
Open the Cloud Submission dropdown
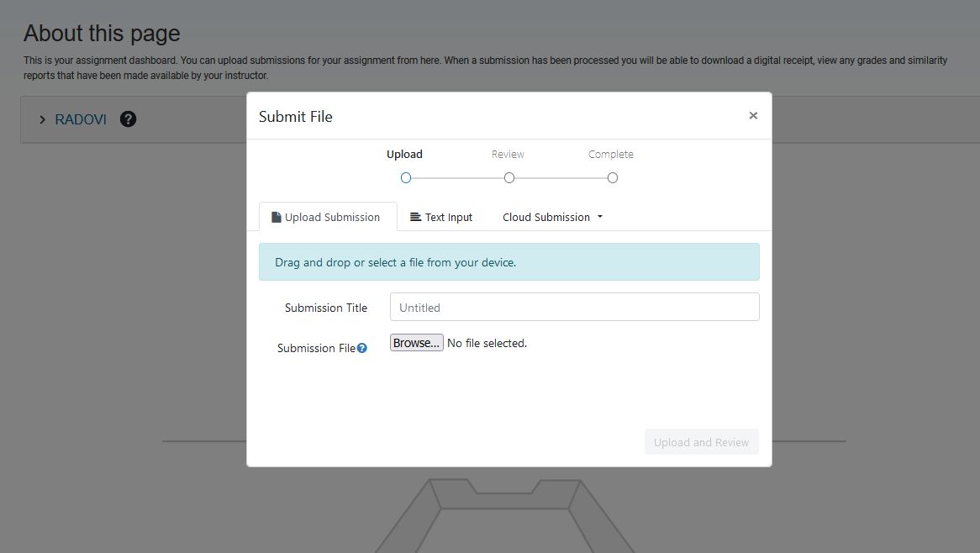tap(552, 217)
